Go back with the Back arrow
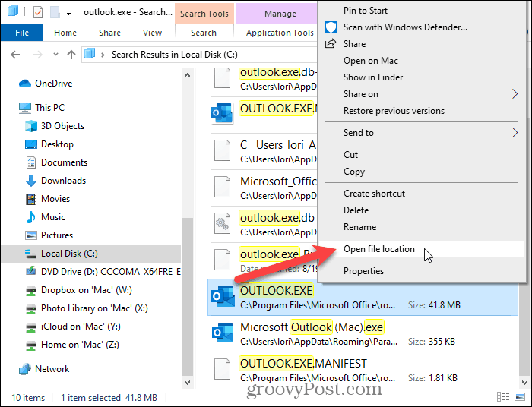 tap(15, 54)
